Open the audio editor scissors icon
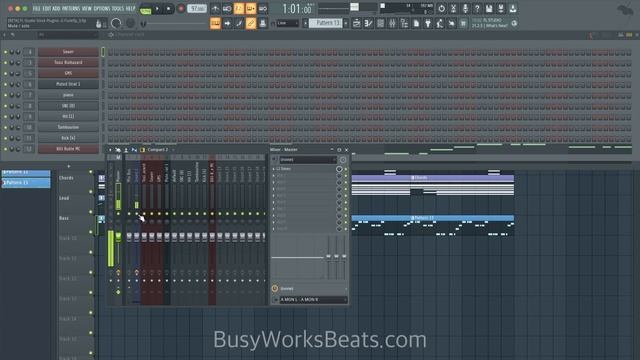 tap(453, 9)
